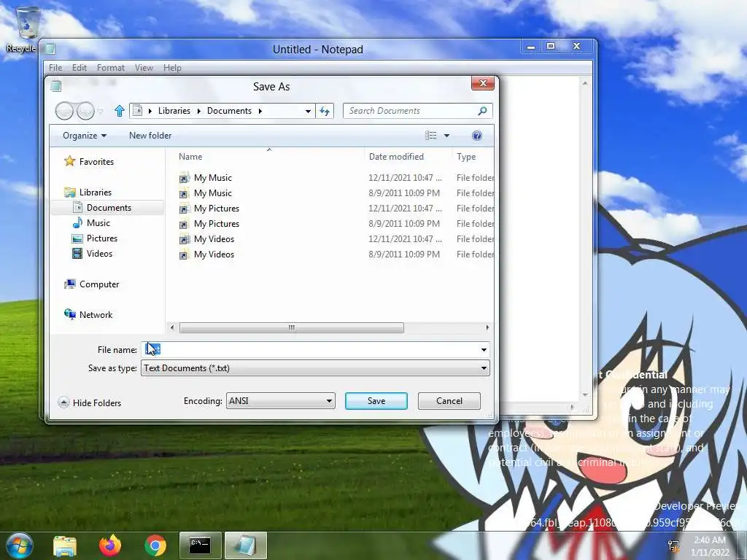Click the New folder button
Screen dimensions: 747x560
coord(150,136)
